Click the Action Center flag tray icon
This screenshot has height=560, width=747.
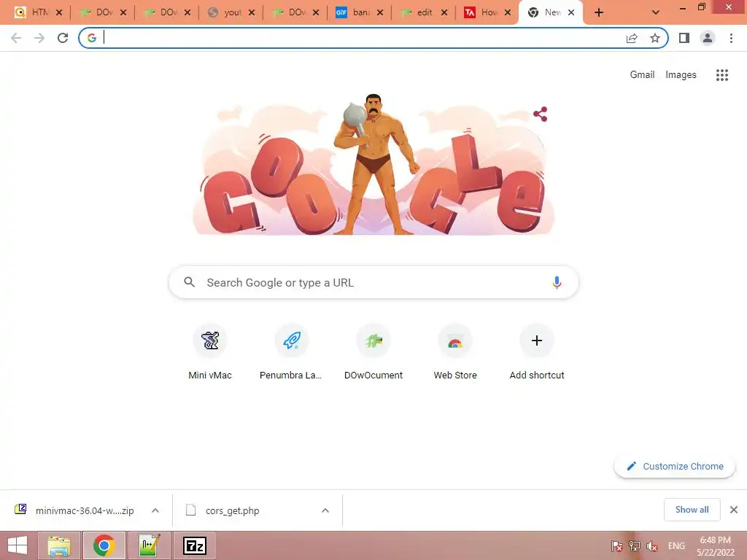click(616, 545)
